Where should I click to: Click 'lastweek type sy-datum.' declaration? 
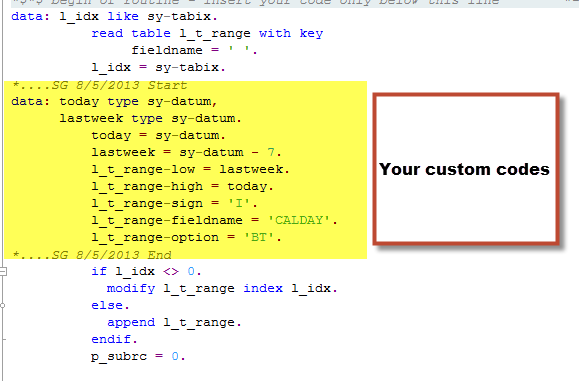(x=150, y=119)
